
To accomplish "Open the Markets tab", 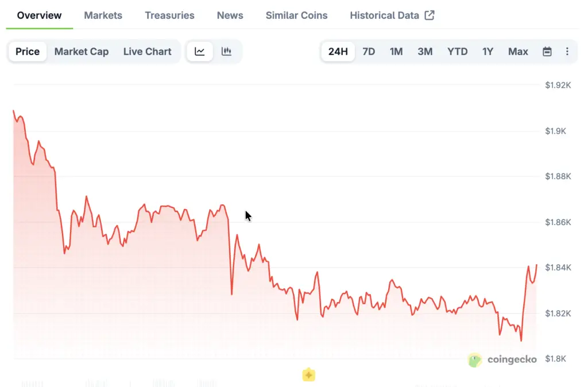I will click(103, 16).
